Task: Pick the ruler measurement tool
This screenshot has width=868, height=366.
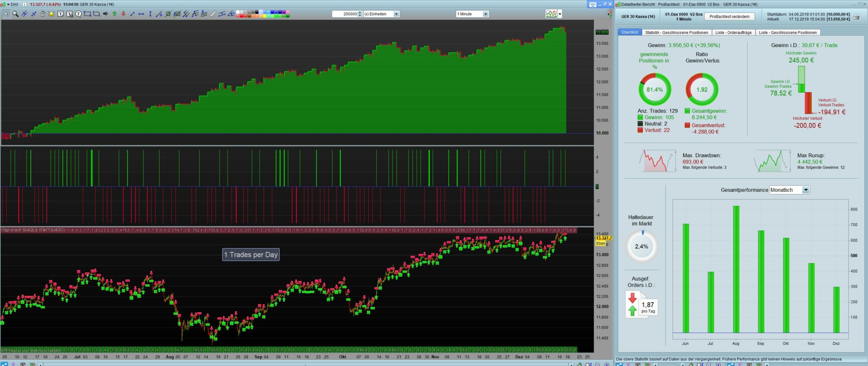Action: [x=213, y=14]
